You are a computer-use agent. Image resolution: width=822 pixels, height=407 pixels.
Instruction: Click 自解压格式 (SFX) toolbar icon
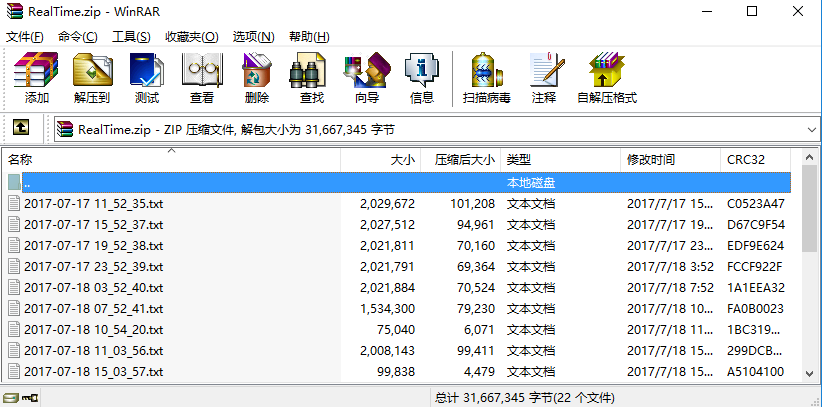coord(607,78)
